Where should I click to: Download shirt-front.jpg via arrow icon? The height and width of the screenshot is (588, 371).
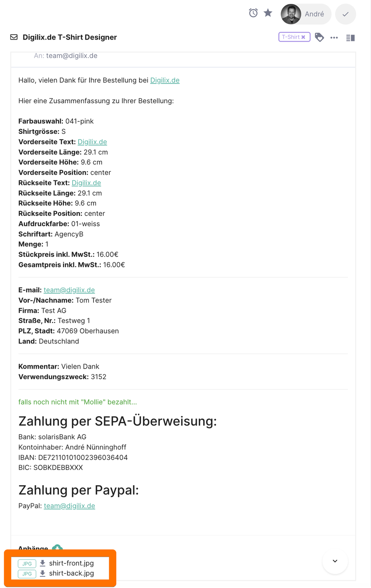tap(42, 563)
